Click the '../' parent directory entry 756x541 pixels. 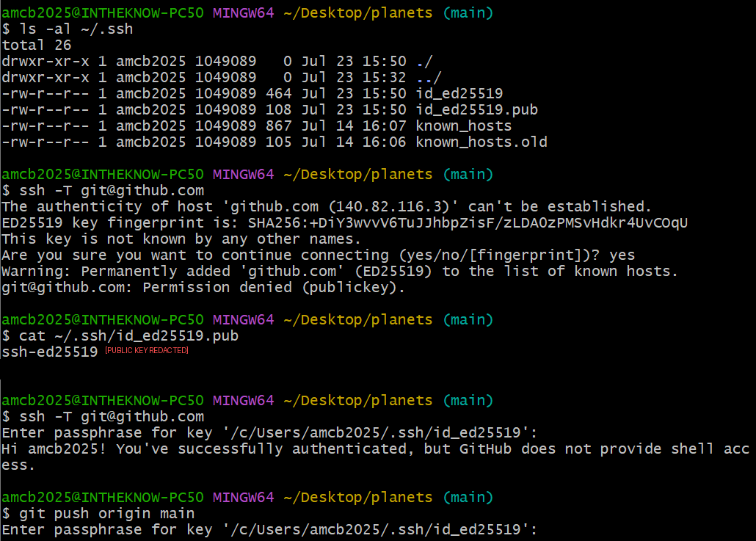tap(429, 78)
